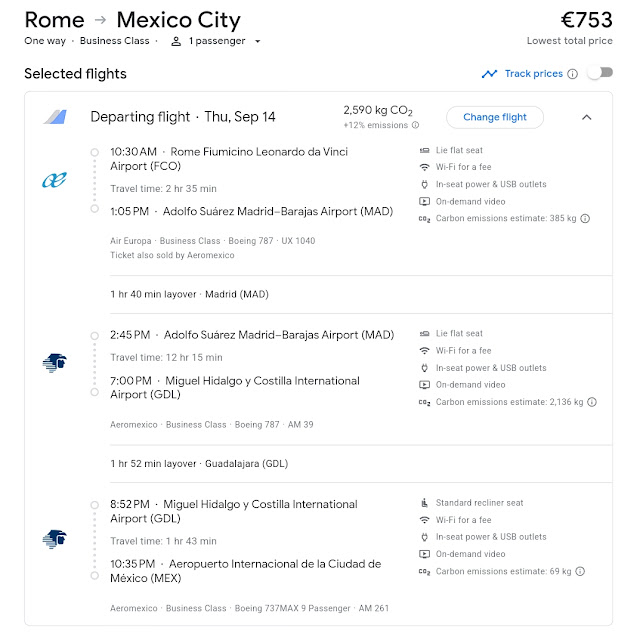Click the Air Europa airline logo
The image size is (640, 634).
(54, 180)
